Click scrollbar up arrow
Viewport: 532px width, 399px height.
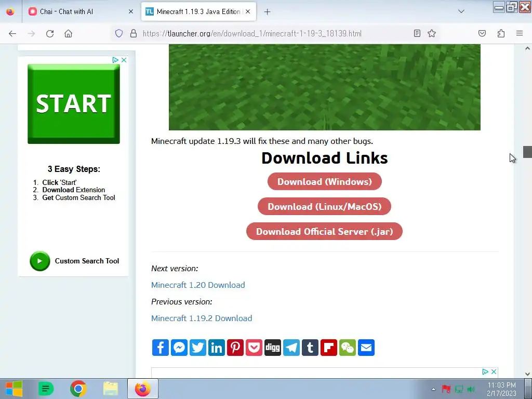(x=527, y=48)
